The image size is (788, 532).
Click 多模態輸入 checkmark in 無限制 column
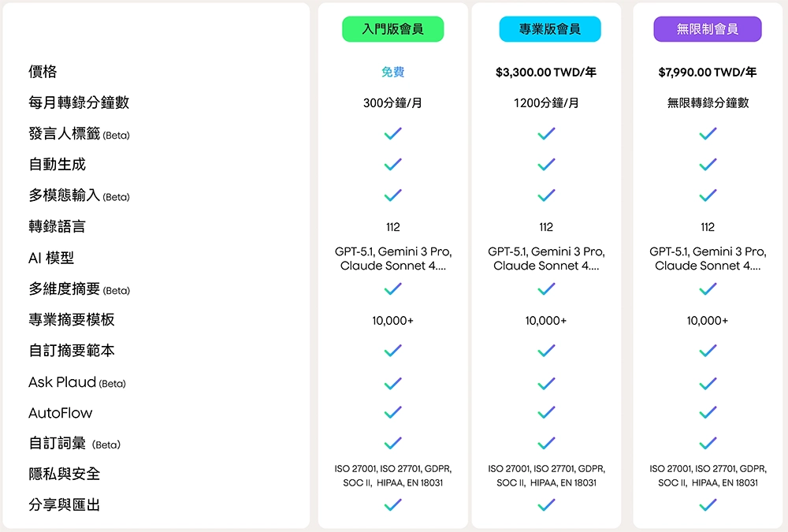click(708, 195)
